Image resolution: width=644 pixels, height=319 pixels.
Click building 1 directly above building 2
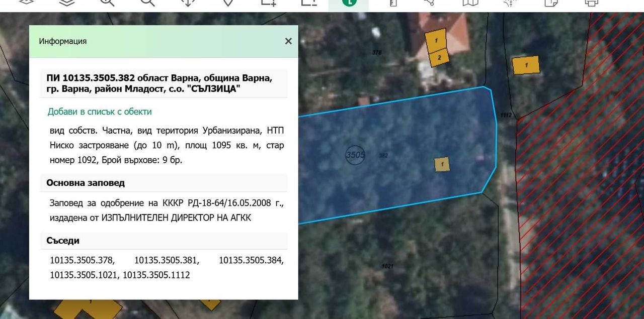pos(436,41)
